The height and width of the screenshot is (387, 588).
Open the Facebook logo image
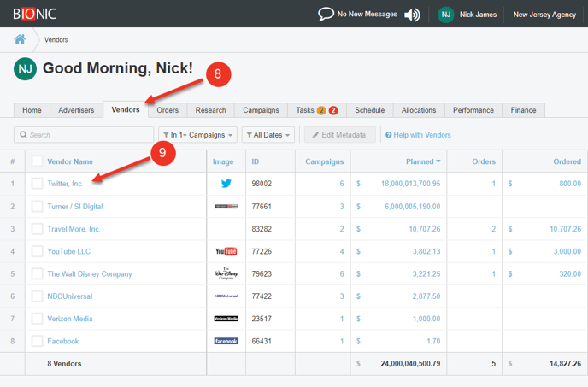[x=226, y=341]
